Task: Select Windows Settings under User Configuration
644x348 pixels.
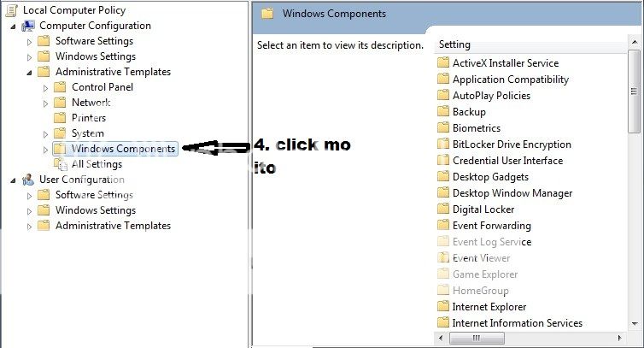Action: click(x=95, y=210)
